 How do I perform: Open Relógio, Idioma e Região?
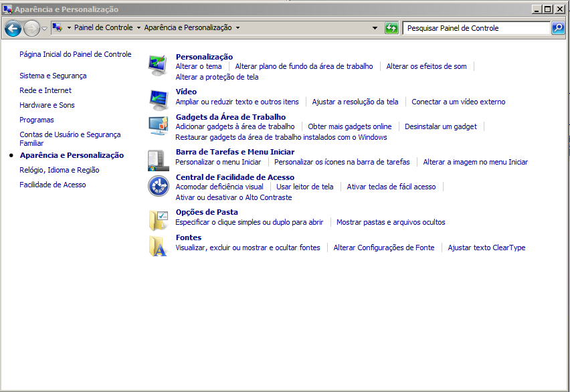[60, 170]
